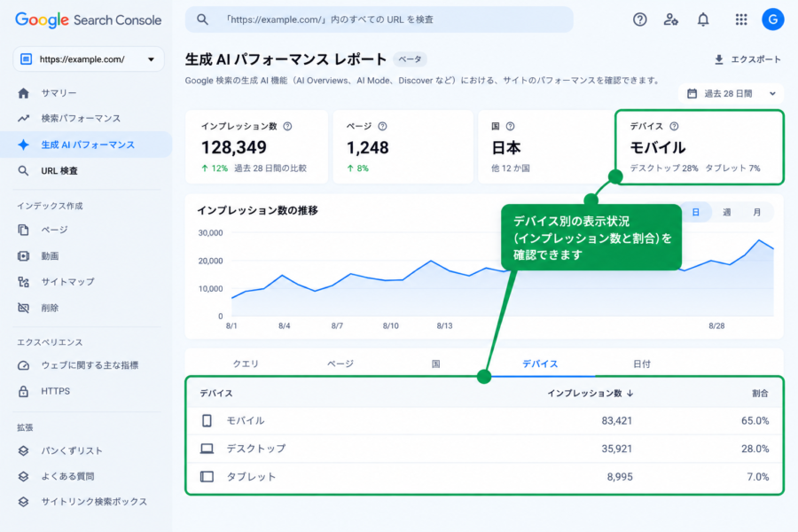Switch to the 日付 tab
798x532 pixels.
[642, 364]
